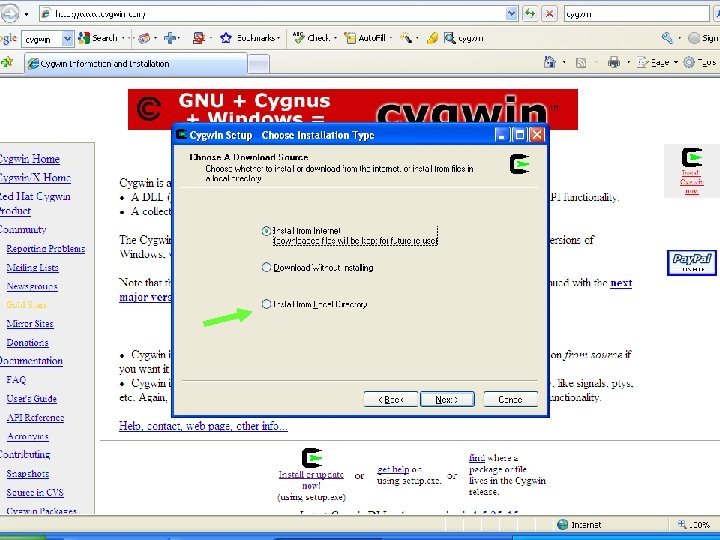720x540 pixels.
Task: Open the Acronyms sidebar link
Action: [28, 436]
